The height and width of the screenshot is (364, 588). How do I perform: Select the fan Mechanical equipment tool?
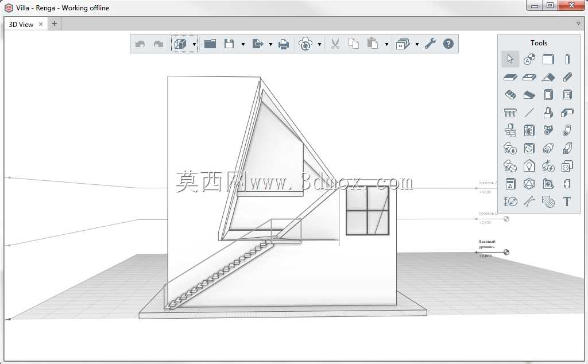[529, 149]
